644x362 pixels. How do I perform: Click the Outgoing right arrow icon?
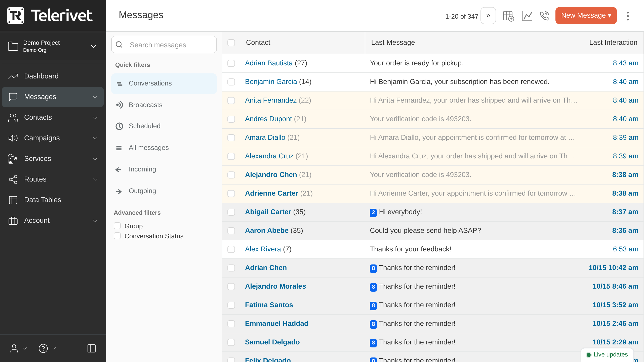pyautogui.click(x=119, y=192)
